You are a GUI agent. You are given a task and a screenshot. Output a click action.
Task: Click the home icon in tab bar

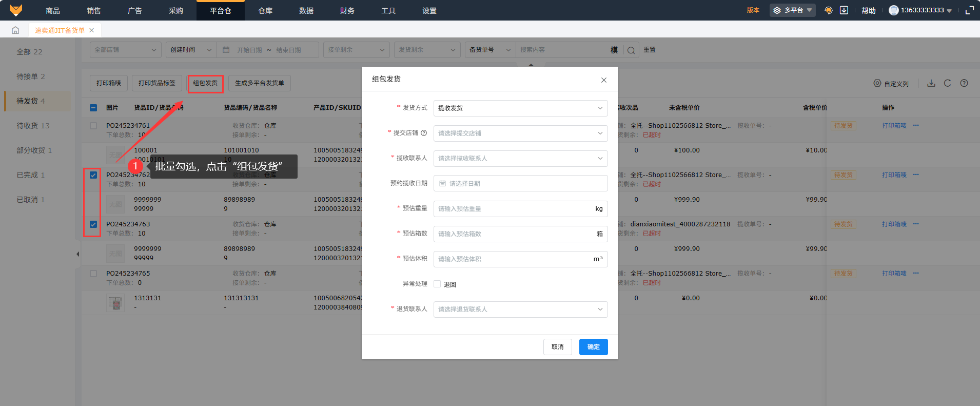[x=15, y=30]
